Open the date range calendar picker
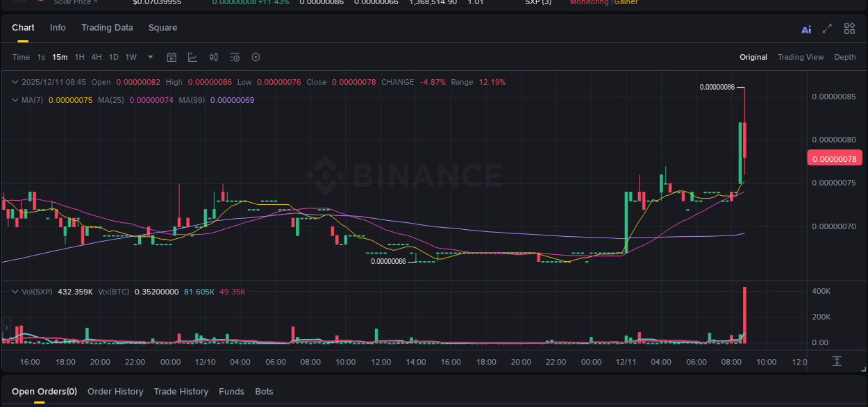This screenshot has width=868, height=407. point(172,57)
